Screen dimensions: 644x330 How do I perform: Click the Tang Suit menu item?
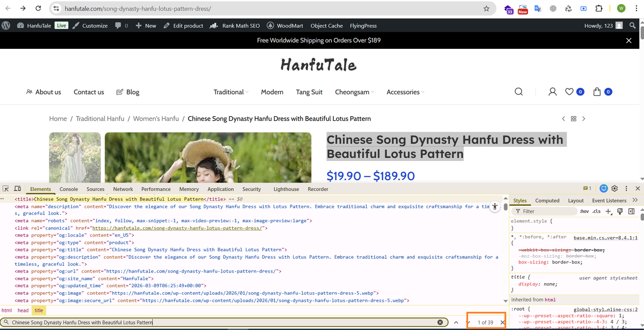coord(309,92)
